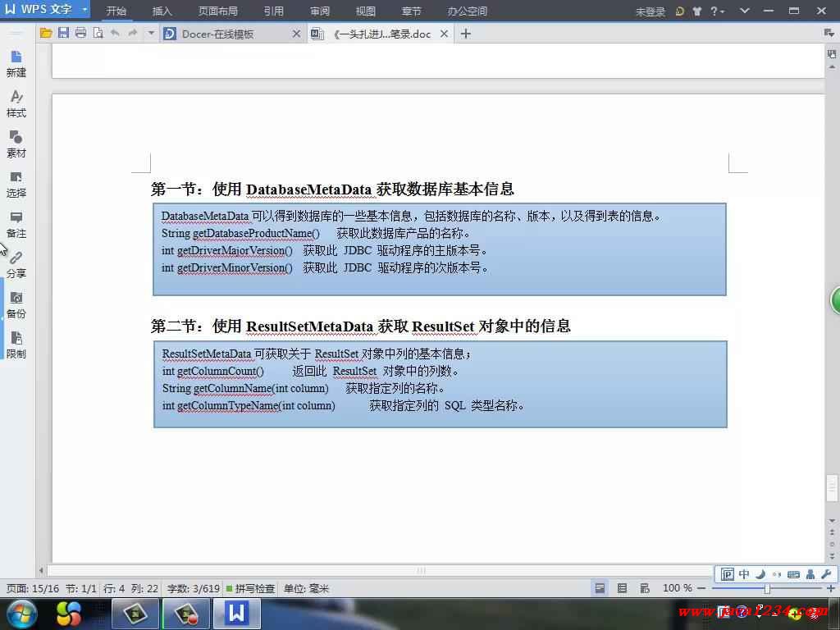Screen dimensions: 840x630
Task: Click the vertical scrollbar thumb
Action: click(x=832, y=488)
